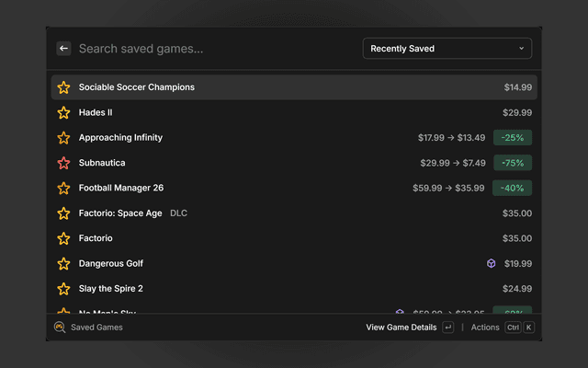Open the Recently Saved sort dropdown
Viewport: 588px width, 368px height.
[447, 49]
